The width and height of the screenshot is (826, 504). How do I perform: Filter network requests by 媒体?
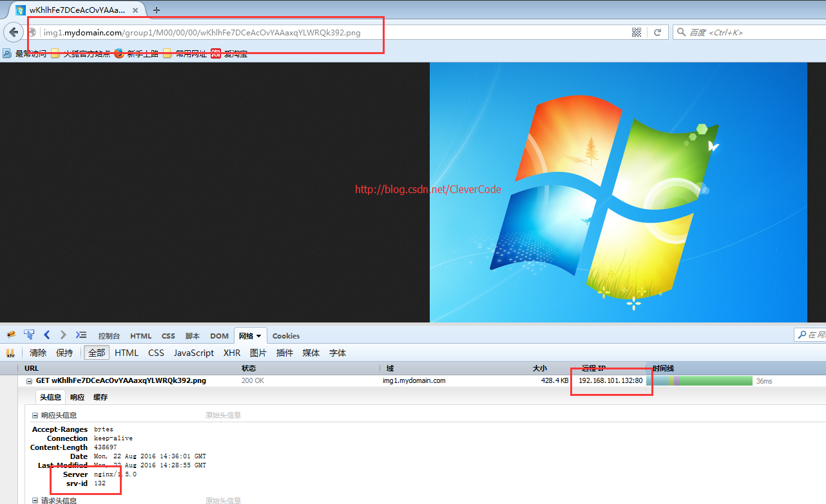tap(311, 353)
